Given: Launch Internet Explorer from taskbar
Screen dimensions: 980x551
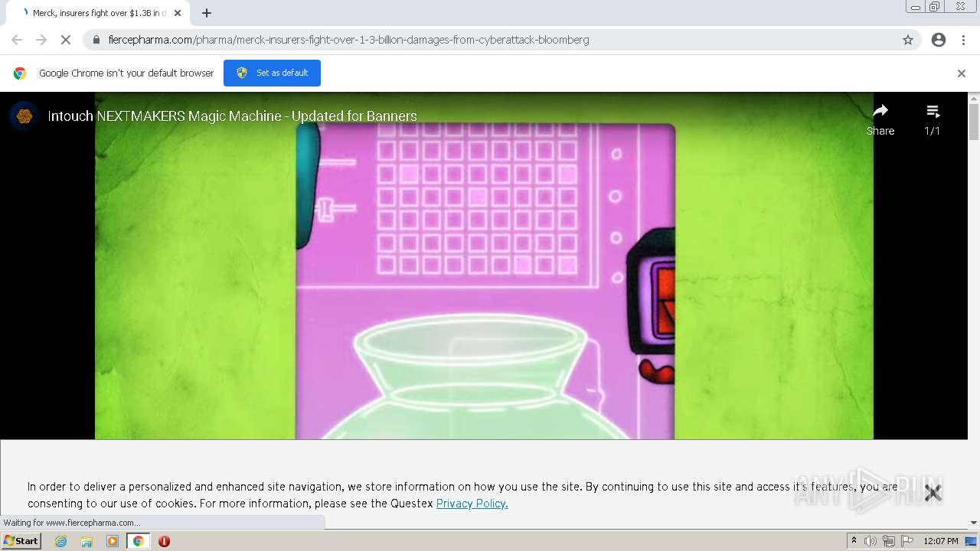Looking at the screenshot, I should tap(61, 541).
